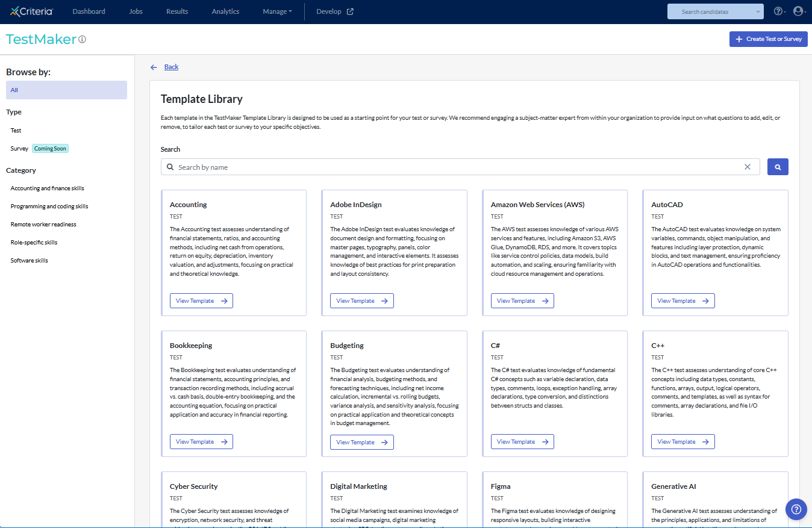Click the TestMaker info icon

[82, 40]
